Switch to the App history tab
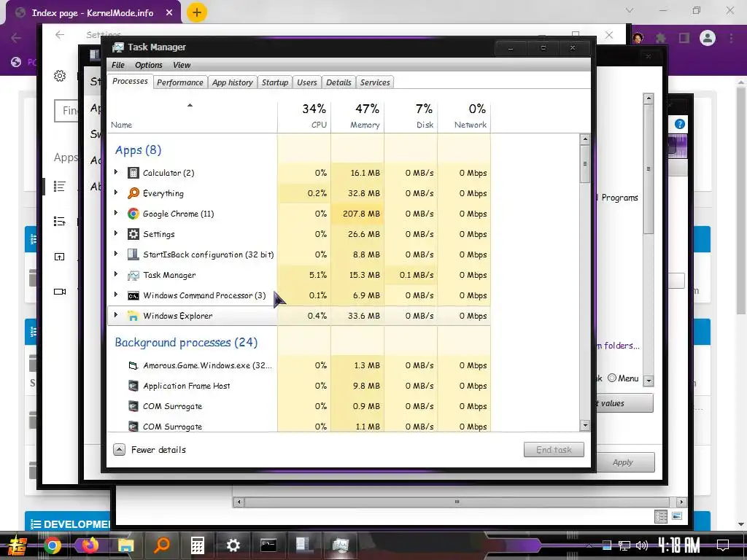The height and width of the screenshot is (560, 747). (x=233, y=82)
